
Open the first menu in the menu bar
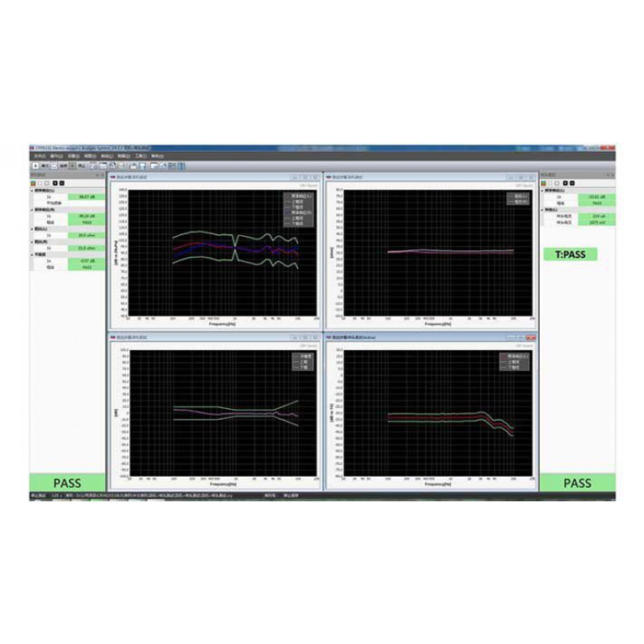(x=39, y=156)
